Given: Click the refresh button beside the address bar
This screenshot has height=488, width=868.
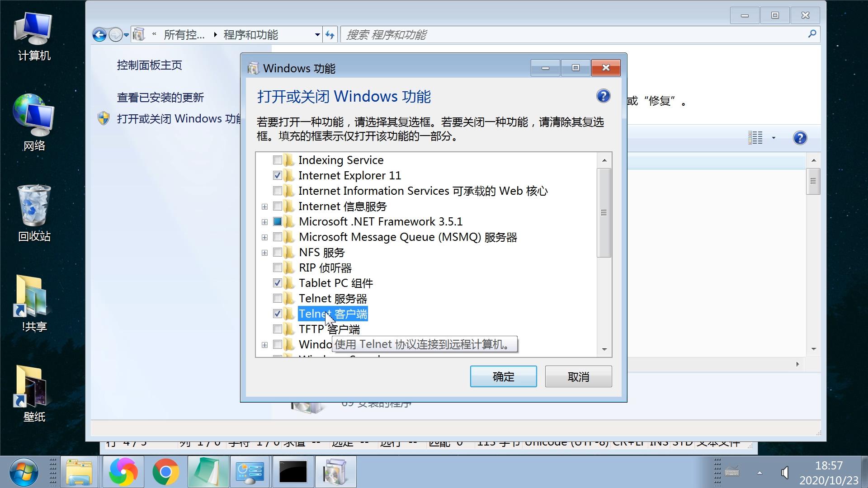Looking at the screenshot, I should tap(330, 35).
